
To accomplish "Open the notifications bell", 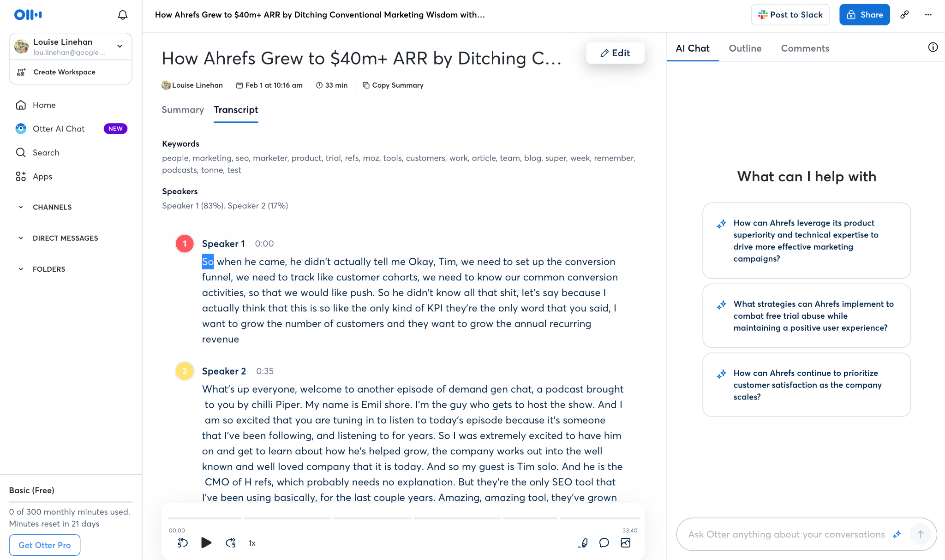I will (122, 14).
